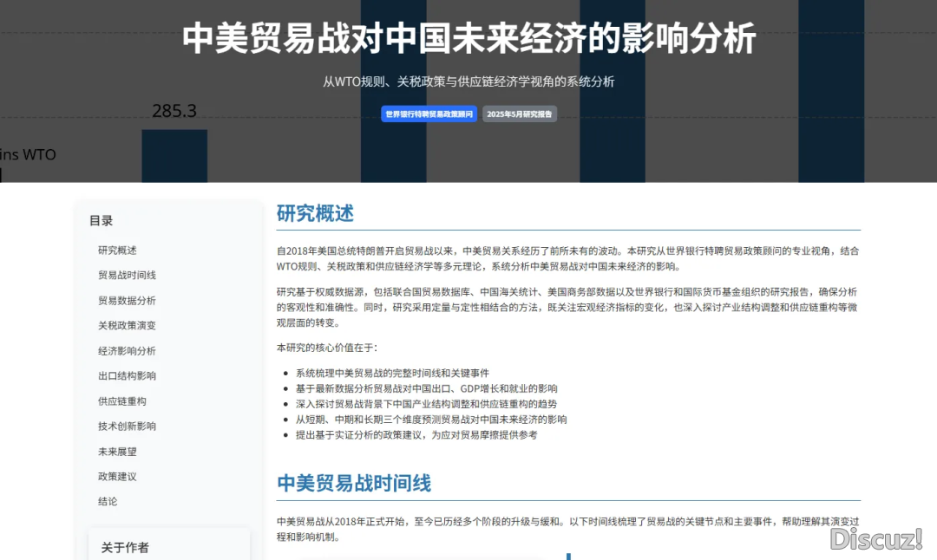The width and height of the screenshot is (937, 560).
Task: Click the 285.3 chart bar label
Action: point(174,111)
